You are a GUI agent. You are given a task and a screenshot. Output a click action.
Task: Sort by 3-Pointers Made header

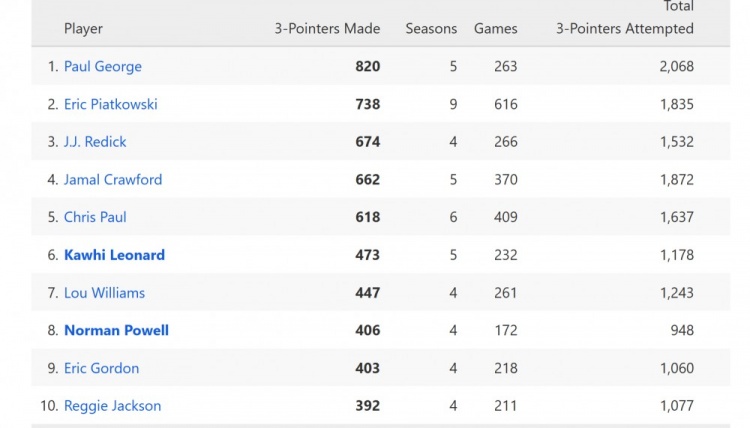327,29
